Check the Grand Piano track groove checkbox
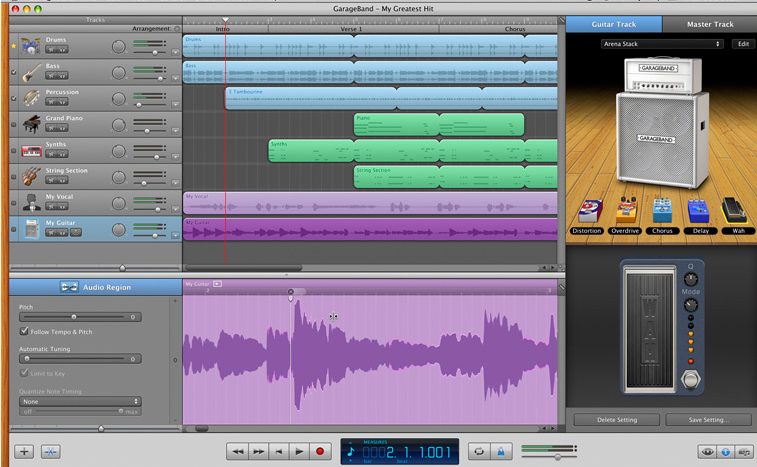Image resolution: width=757 pixels, height=467 pixels. click(x=14, y=125)
